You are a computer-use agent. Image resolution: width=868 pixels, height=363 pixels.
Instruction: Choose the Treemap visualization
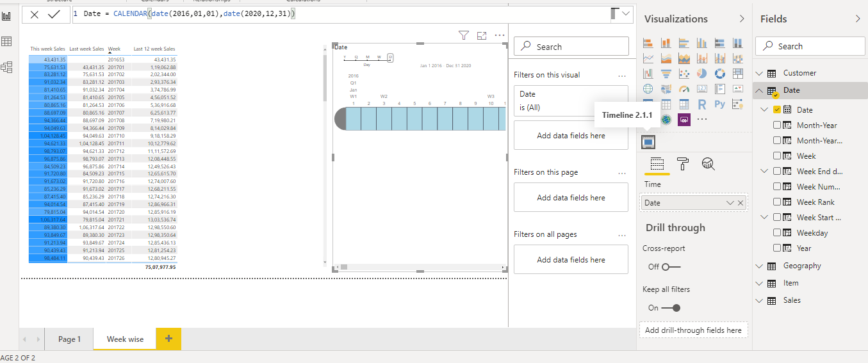click(x=738, y=74)
